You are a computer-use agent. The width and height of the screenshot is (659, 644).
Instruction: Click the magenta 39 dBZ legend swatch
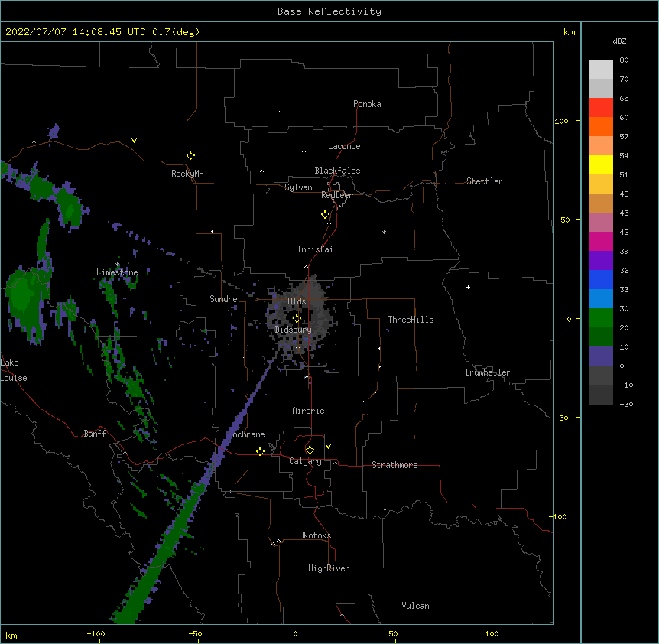click(x=601, y=241)
